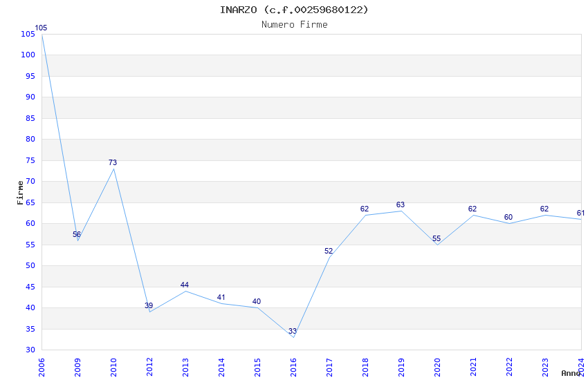Screen dimensions: 588x380
Task: Click the data label 39 at 2012
Action: point(149,305)
